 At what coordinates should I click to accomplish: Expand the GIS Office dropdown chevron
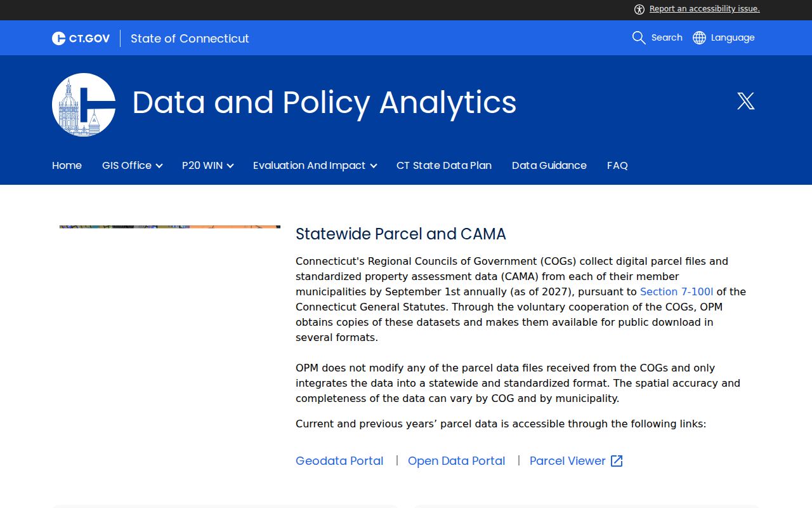[x=159, y=166]
